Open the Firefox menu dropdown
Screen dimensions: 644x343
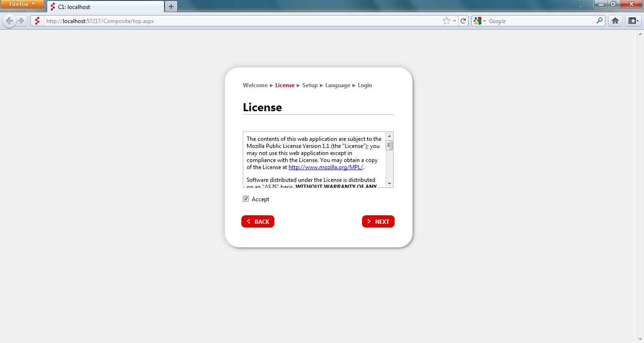point(22,4)
